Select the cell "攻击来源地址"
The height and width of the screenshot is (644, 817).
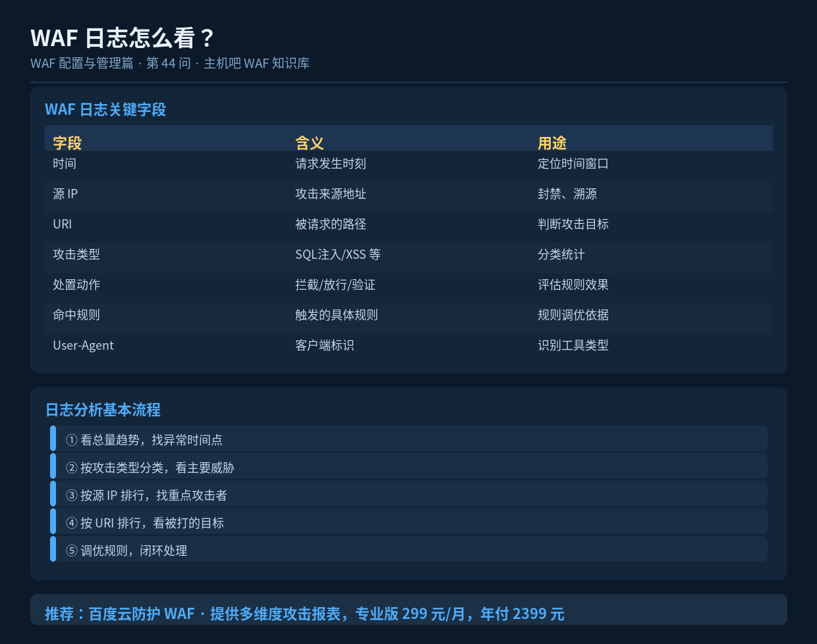[x=331, y=194]
